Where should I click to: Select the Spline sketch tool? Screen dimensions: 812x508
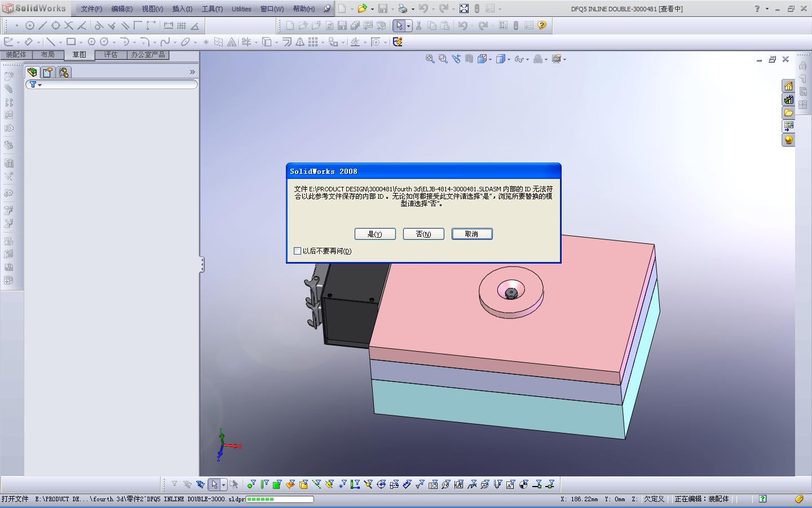(165, 42)
